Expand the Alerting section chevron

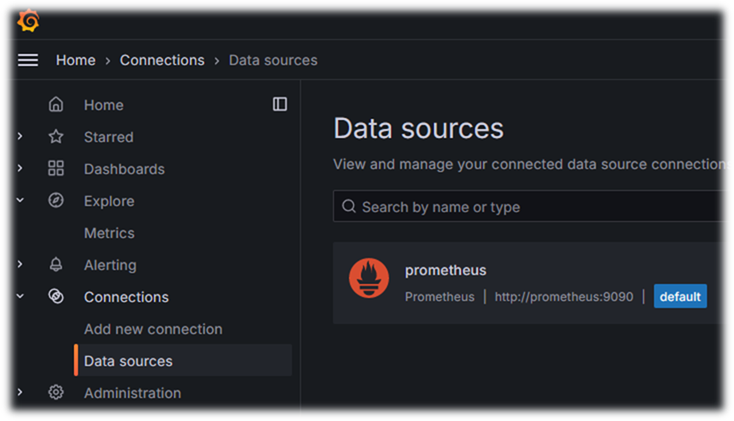[x=20, y=264]
